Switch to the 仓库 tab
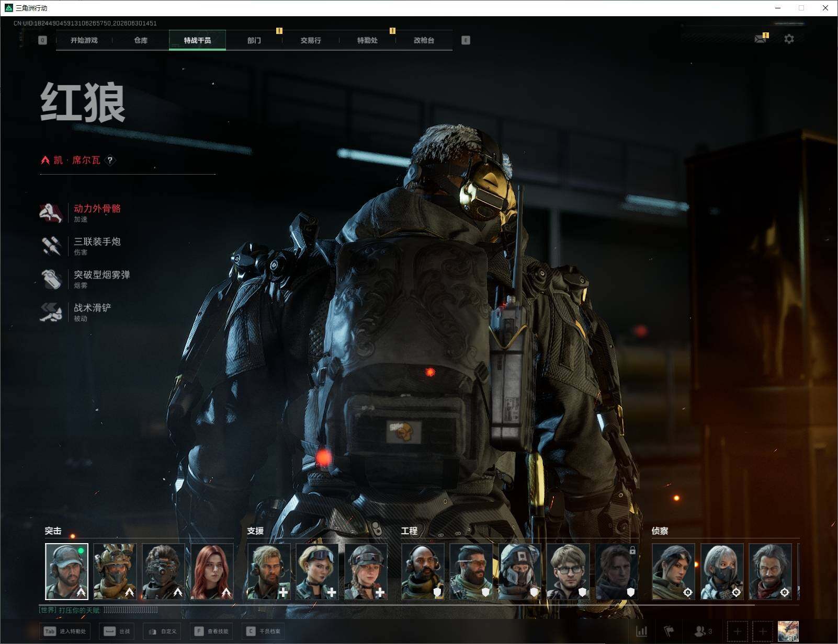The height and width of the screenshot is (644, 838). pos(141,40)
